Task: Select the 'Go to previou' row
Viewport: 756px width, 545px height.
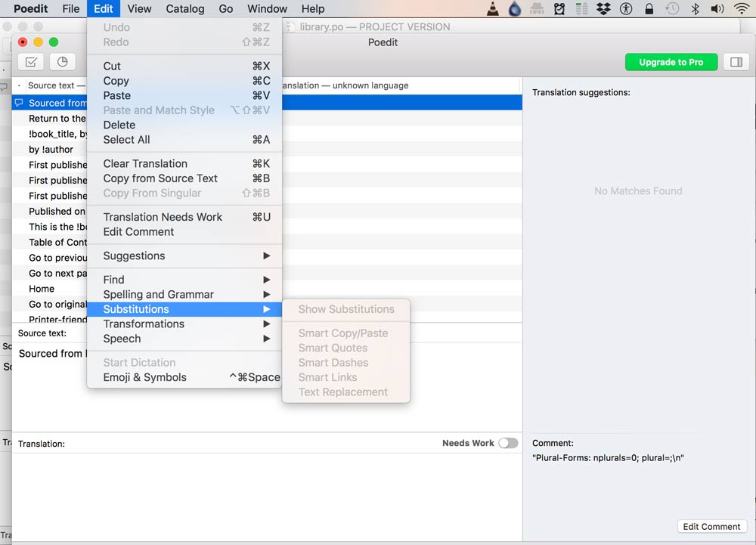Action: [x=50, y=258]
